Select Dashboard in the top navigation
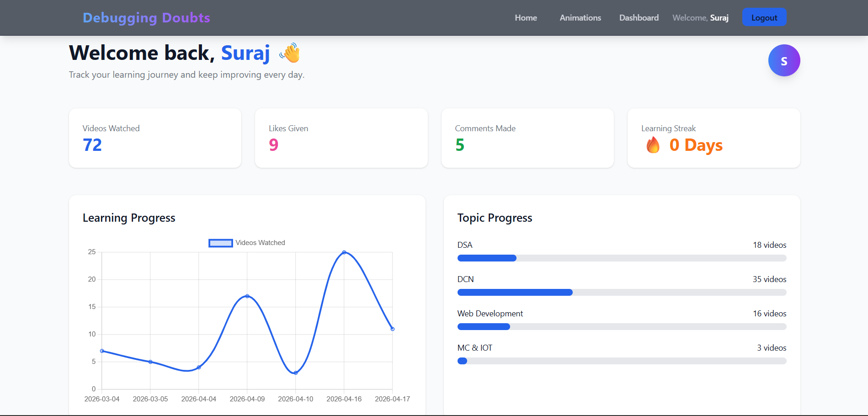868x416 pixels. pyautogui.click(x=638, y=17)
